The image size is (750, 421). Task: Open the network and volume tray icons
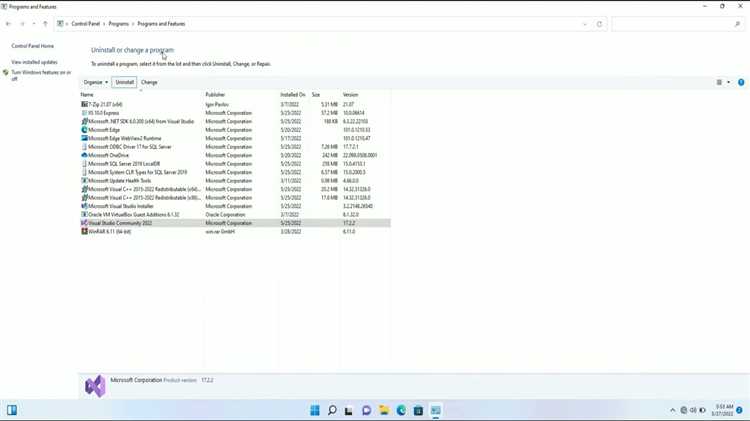click(x=693, y=410)
